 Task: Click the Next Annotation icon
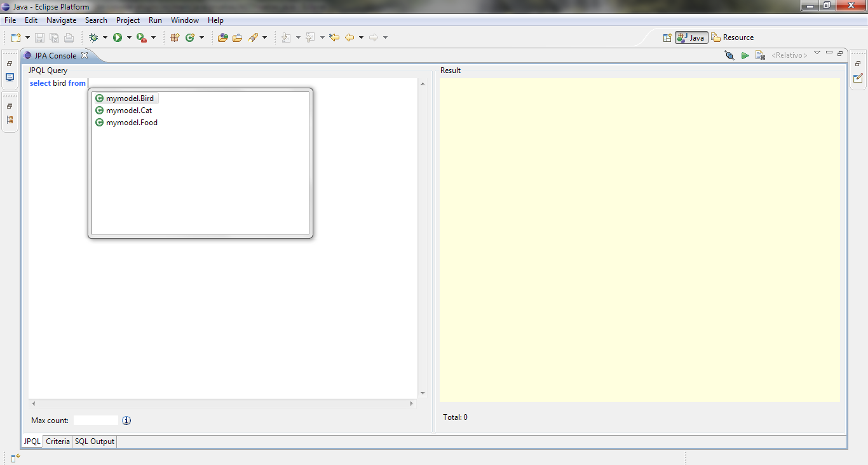[287, 38]
